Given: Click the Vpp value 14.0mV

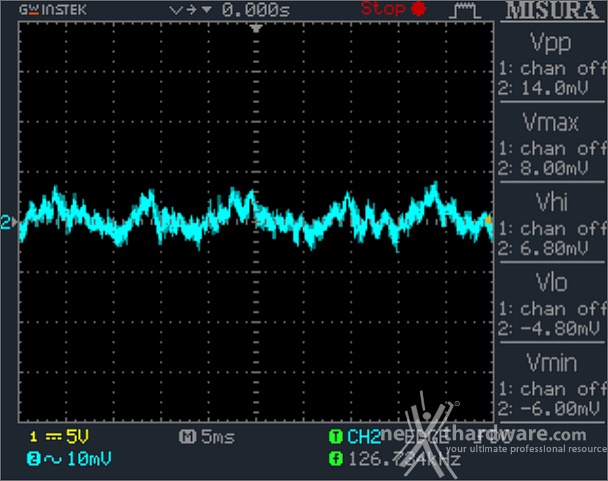Looking at the screenshot, I should point(554,88).
